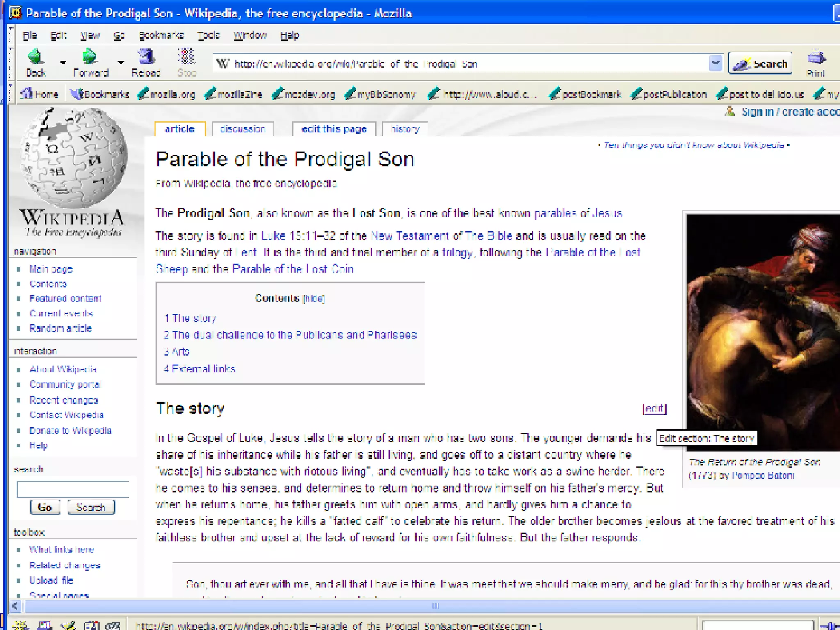Screen dimensions: 840x630
Task: Open the Back button history dropdown arrow
Action: [63, 63]
